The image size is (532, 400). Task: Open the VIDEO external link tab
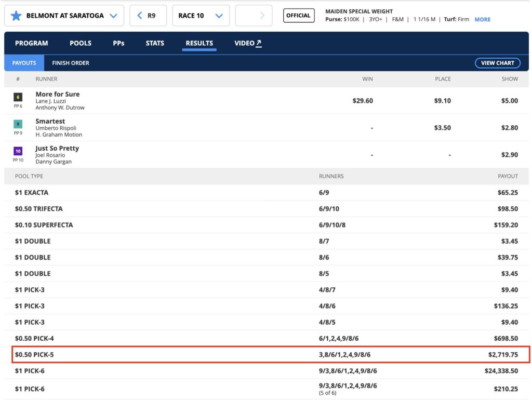248,43
